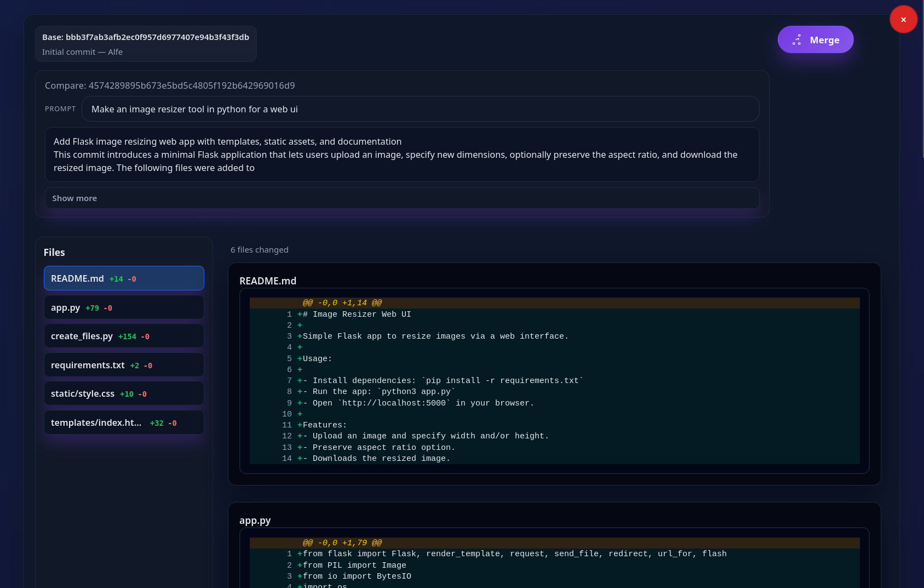Screen dimensions: 924x588
Task: Click the README.md diff section heading
Action: coord(268,281)
